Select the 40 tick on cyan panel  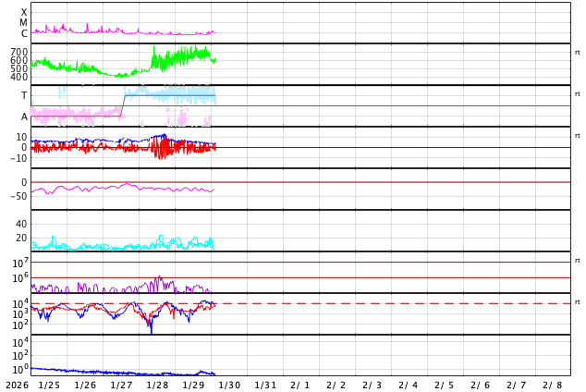pos(21,224)
